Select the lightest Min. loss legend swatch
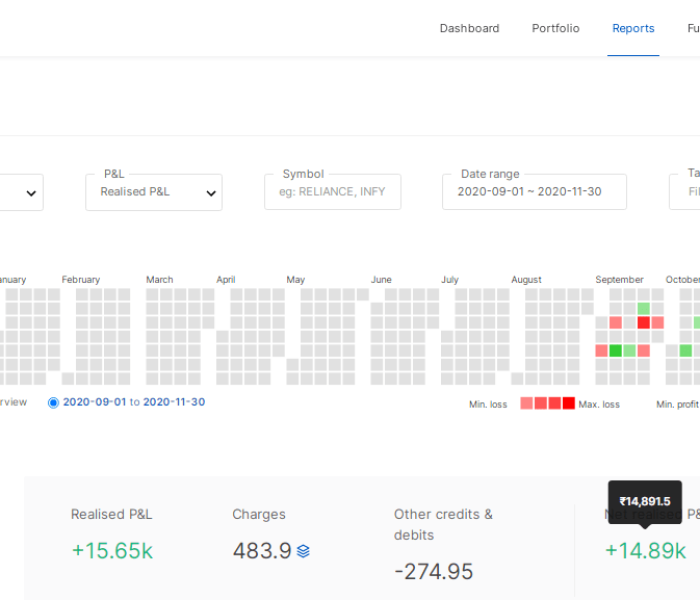 (x=527, y=403)
